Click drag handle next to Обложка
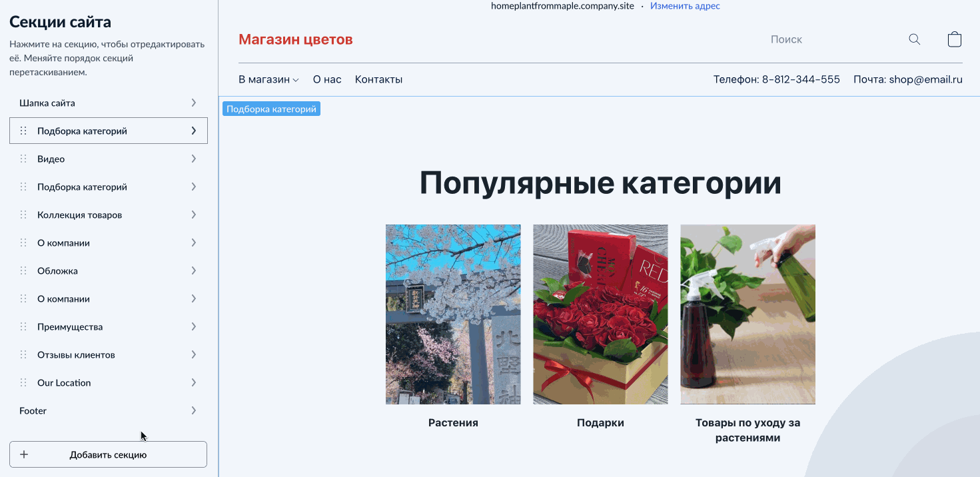 pos(24,270)
